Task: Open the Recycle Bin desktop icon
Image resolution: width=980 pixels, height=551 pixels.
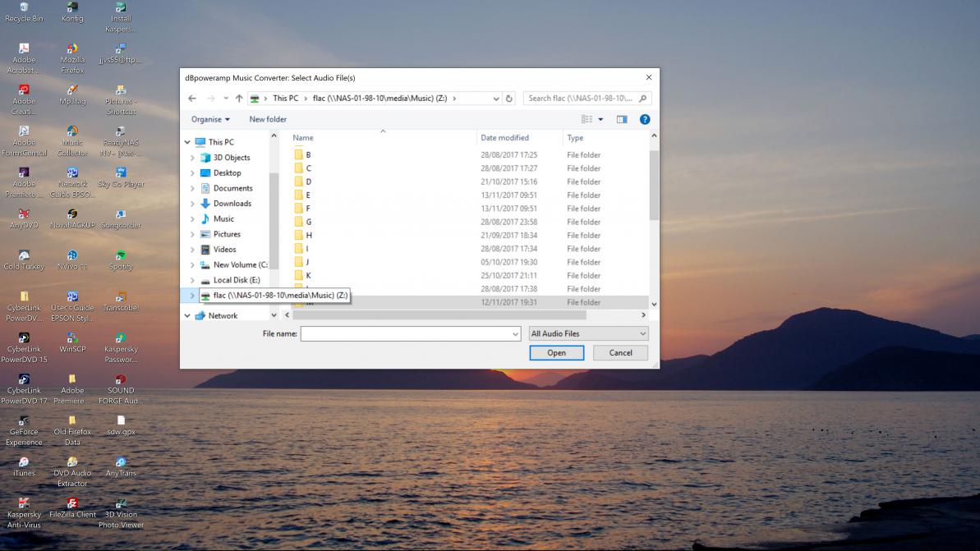Action: coord(24,12)
